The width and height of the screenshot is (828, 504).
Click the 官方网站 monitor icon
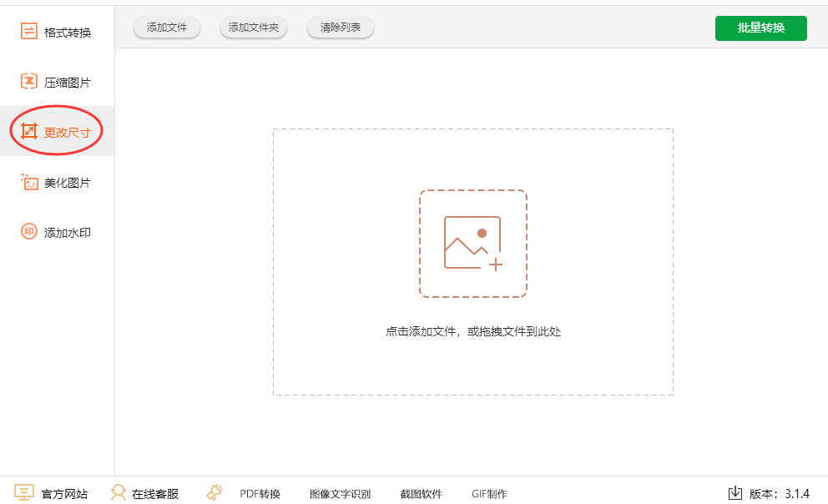pyautogui.click(x=23, y=492)
